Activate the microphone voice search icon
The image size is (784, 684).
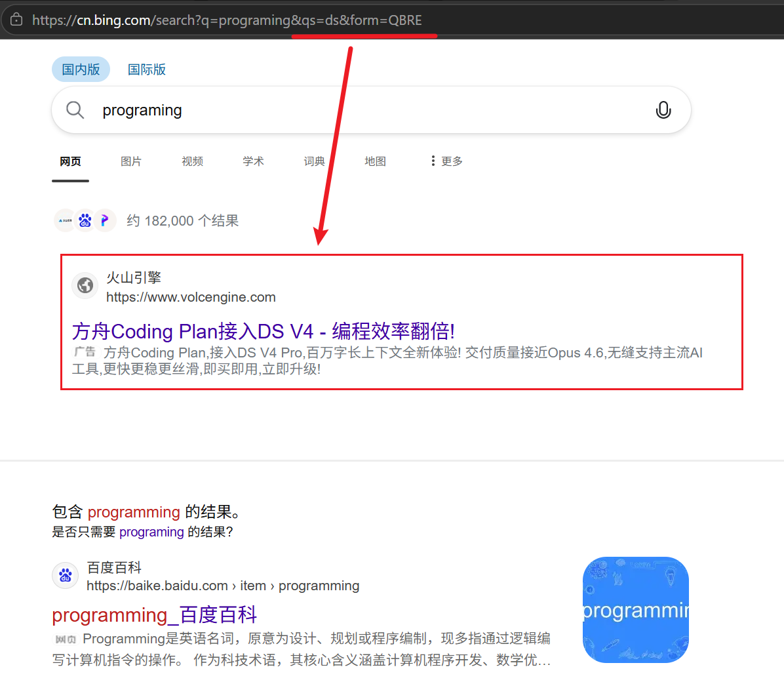coord(663,110)
